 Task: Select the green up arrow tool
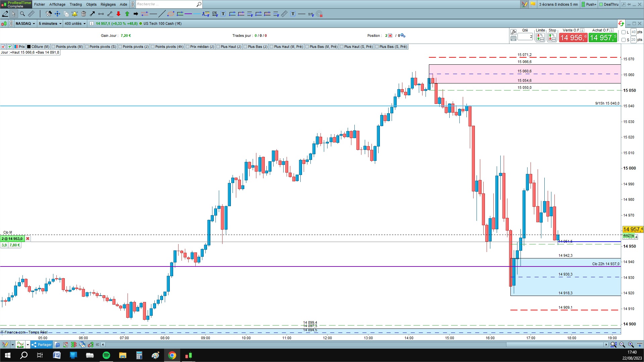127,14
